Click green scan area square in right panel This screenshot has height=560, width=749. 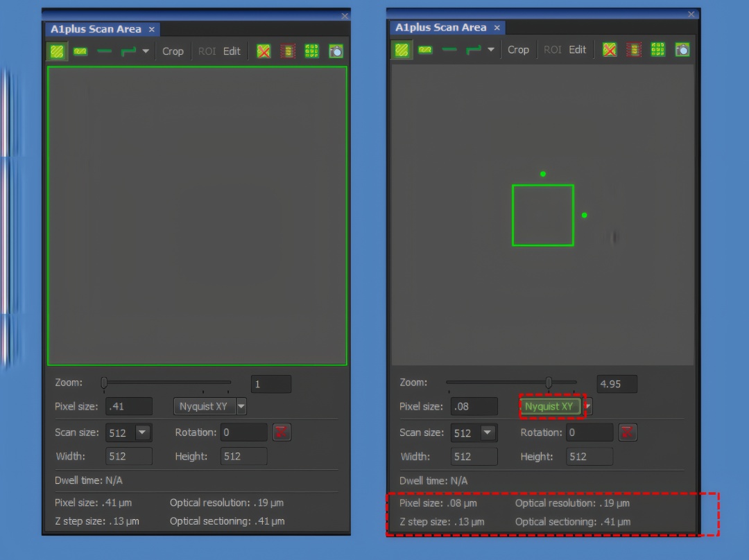tap(542, 216)
